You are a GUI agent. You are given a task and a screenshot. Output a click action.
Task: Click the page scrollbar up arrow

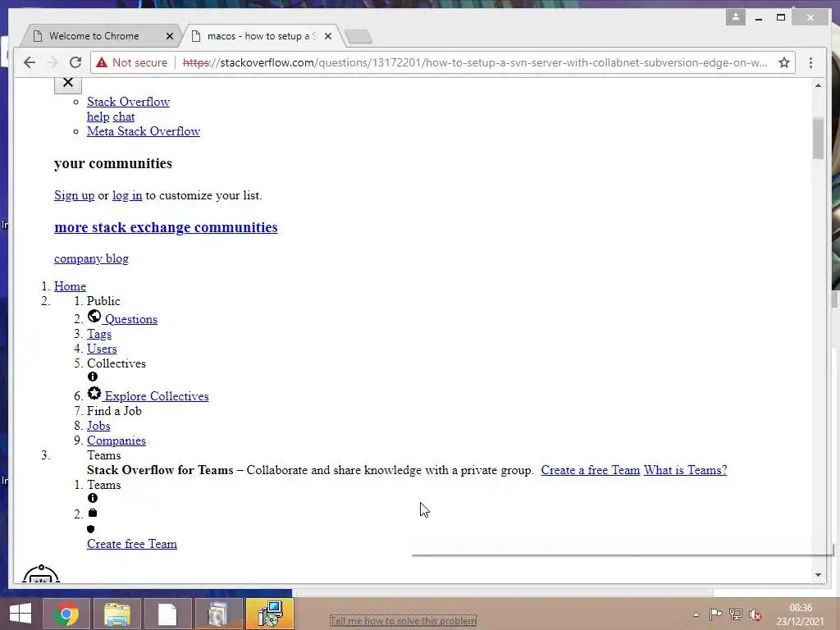[818, 85]
